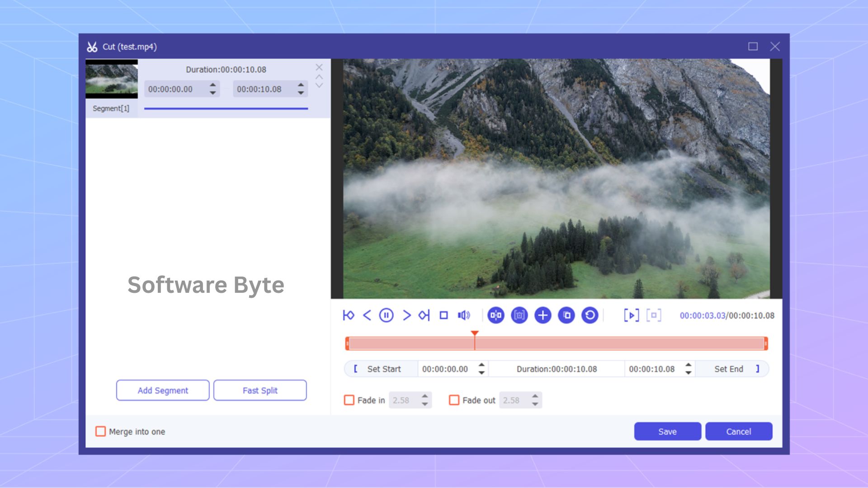Click the delete segment trash icon

(x=519, y=315)
